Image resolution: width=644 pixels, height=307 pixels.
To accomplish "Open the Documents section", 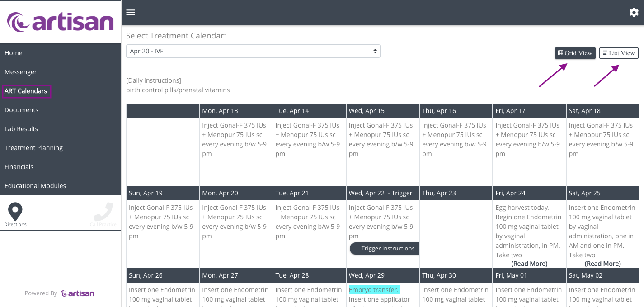I will coord(21,110).
